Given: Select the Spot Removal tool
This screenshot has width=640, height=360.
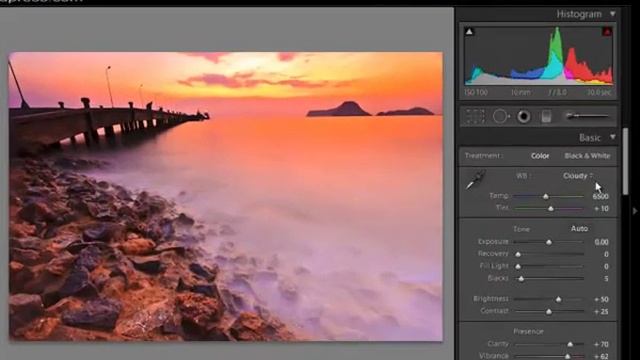Looking at the screenshot, I should point(501,116).
